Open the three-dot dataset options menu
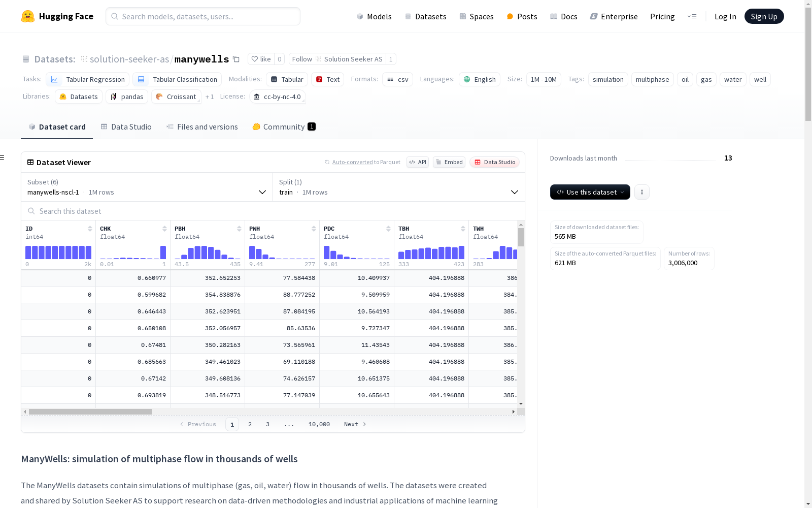Image resolution: width=812 pixels, height=508 pixels. click(x=642, y=192)
